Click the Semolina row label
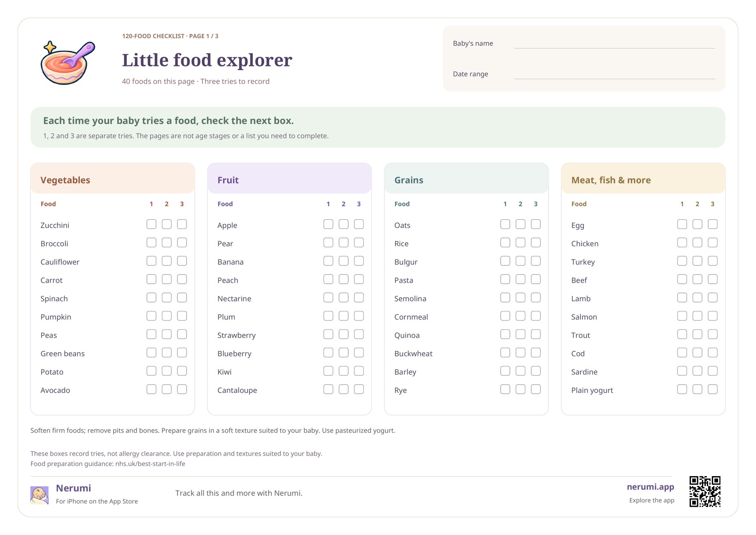Image resolution: width=756 pixels, height=535 pixels. tap(410, 298)
